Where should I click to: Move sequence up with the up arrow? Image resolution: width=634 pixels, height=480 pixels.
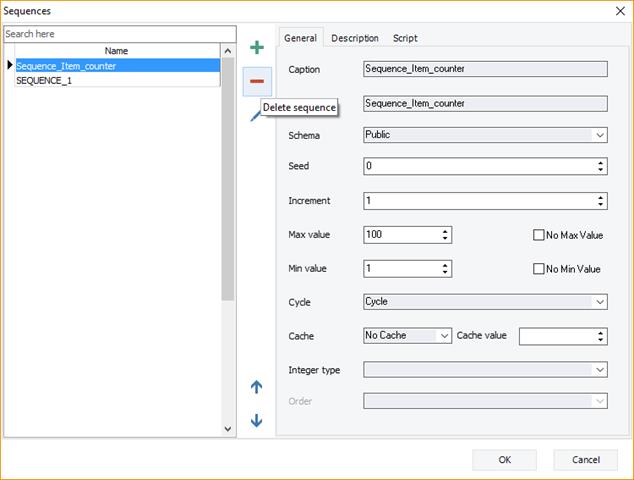(256, 387)
